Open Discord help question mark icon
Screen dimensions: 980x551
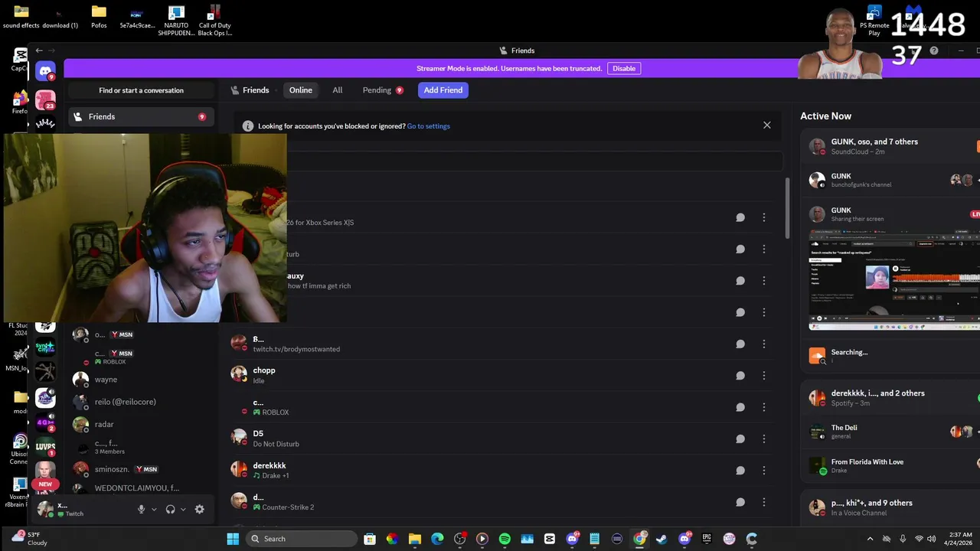[x=934, y=51]
